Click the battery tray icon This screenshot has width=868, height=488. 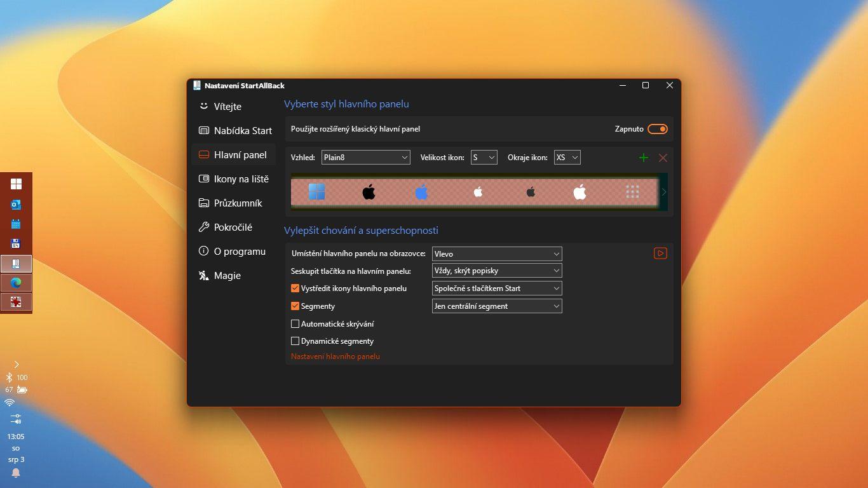pyautogui.click(x=22, y=390)
